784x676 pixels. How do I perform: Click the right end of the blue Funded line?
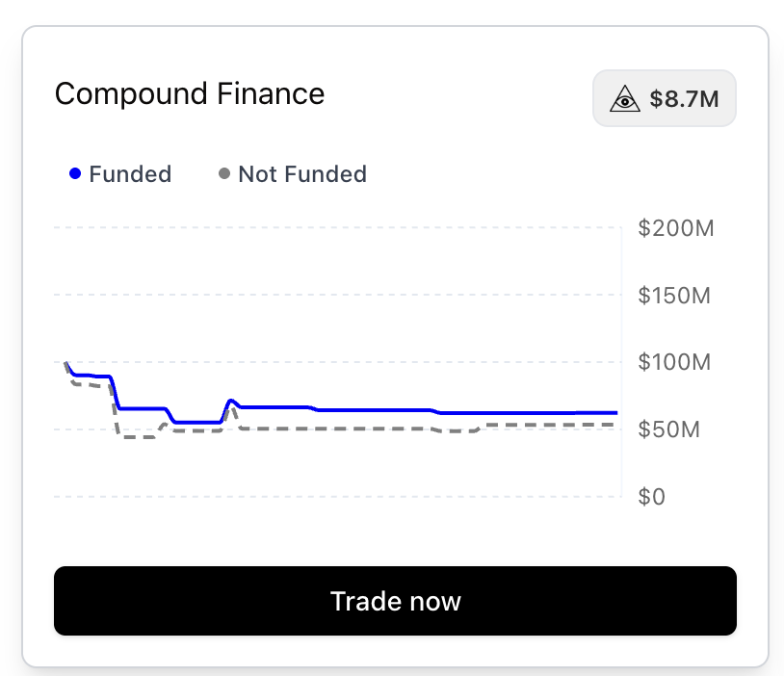click(615, 412)
